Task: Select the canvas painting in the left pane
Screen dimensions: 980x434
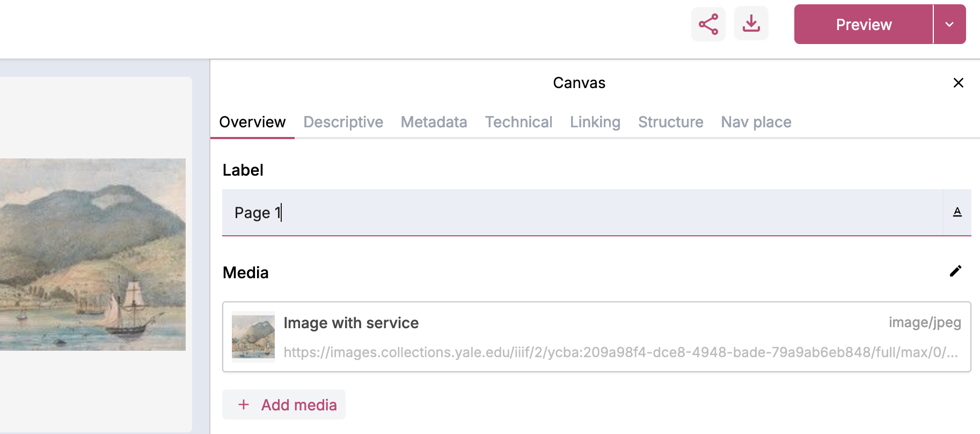Action: [93, 255]
